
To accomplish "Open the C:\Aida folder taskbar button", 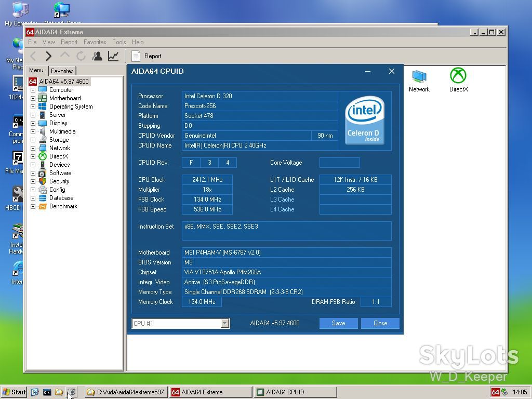I will coord(126,392).
